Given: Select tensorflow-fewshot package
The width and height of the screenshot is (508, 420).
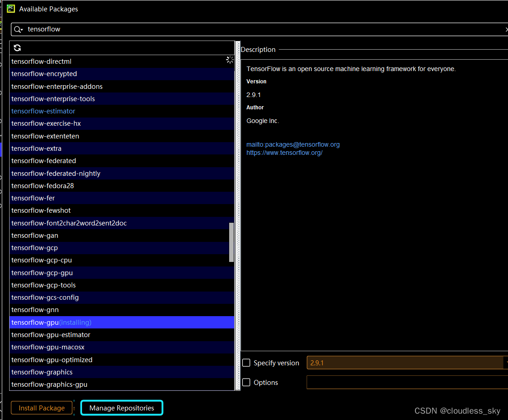Looking at the screenshot, I should tap(122, 210).
